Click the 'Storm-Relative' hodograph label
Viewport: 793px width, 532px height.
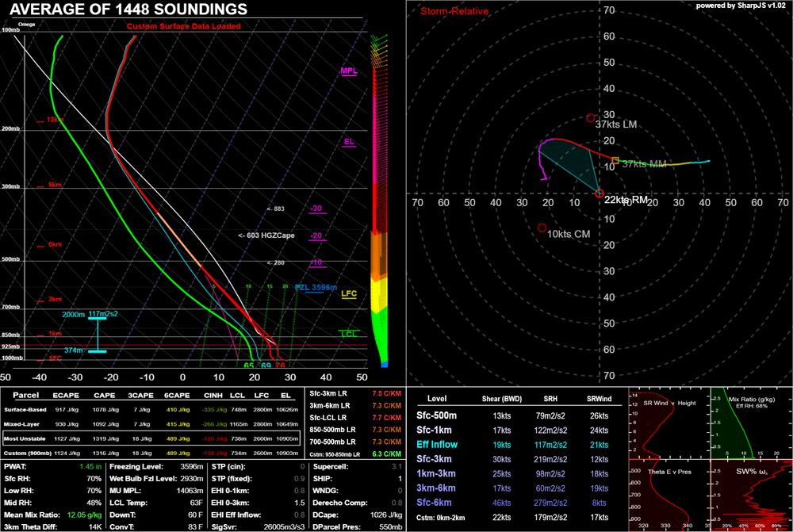[x=454, y=11]
